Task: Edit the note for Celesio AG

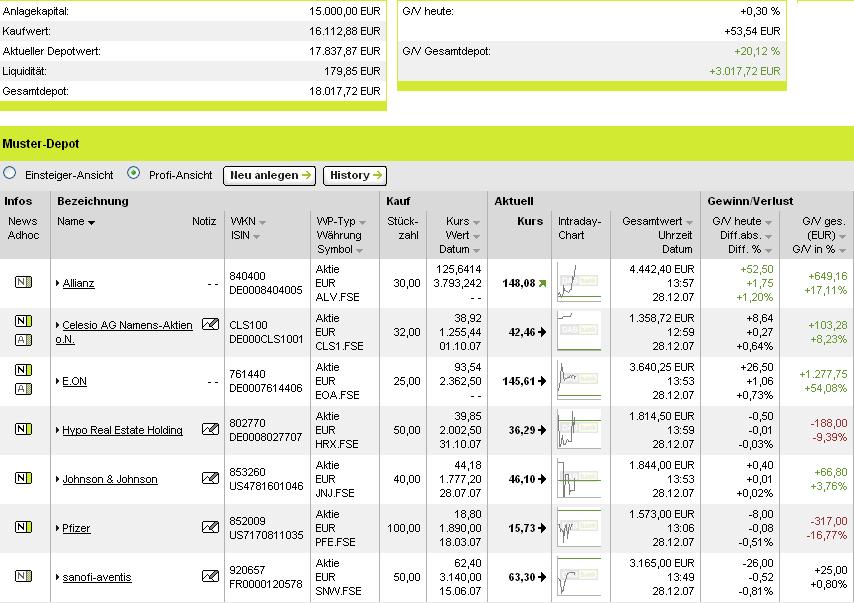Action: coord(210,325)
